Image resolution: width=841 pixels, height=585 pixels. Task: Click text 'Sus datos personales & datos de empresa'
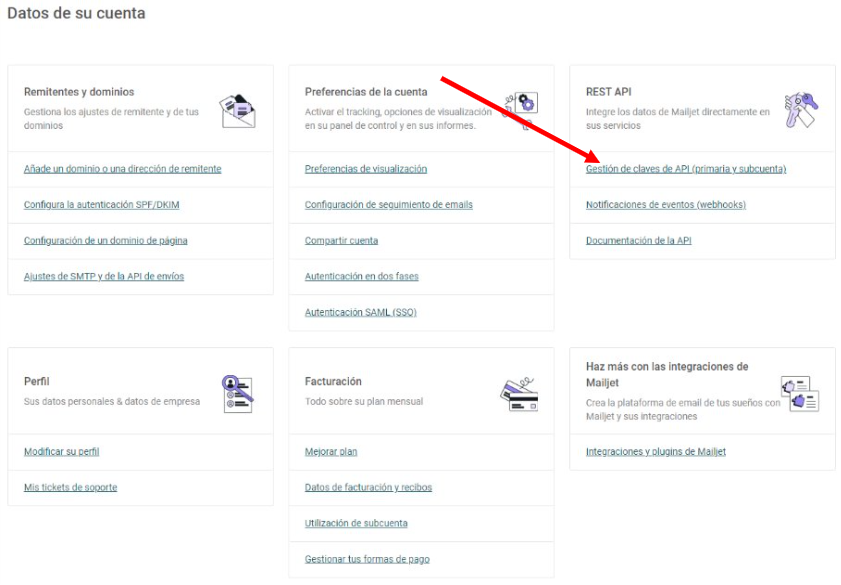(x=112, y=402)
